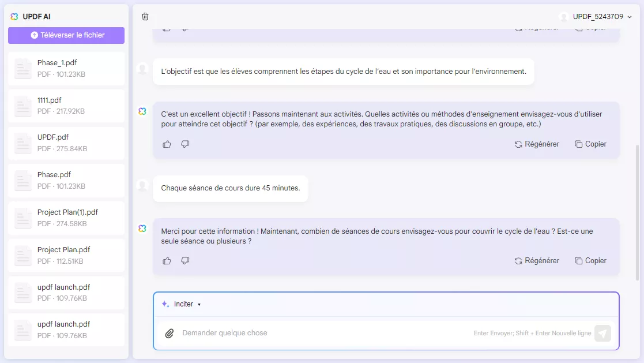Click the send arrow icon
This screenshot has height=363, width=644.
[602, 333]
